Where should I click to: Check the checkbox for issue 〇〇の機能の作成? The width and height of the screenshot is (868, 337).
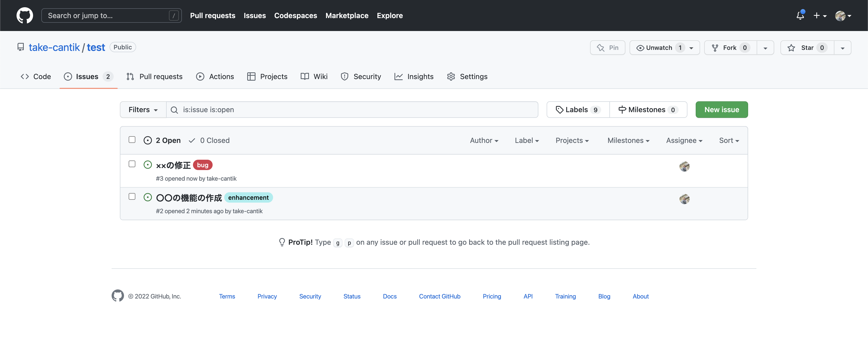pyautogui.click(x=132, y=196)
